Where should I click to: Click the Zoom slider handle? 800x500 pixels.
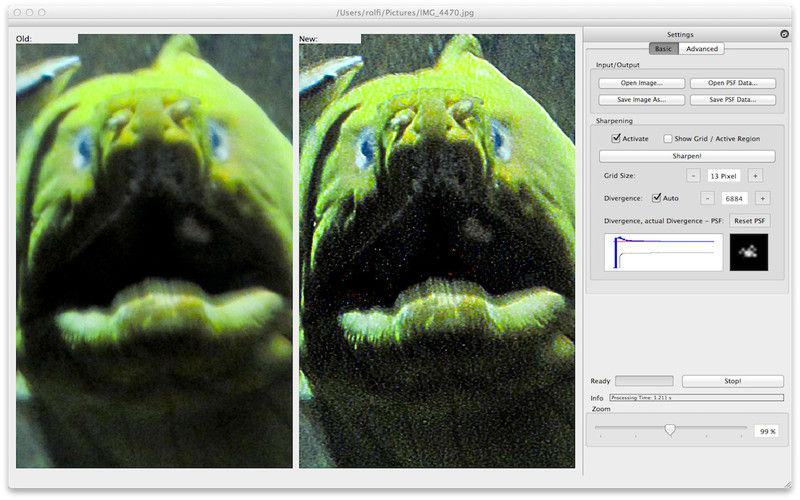click(670, 429)
